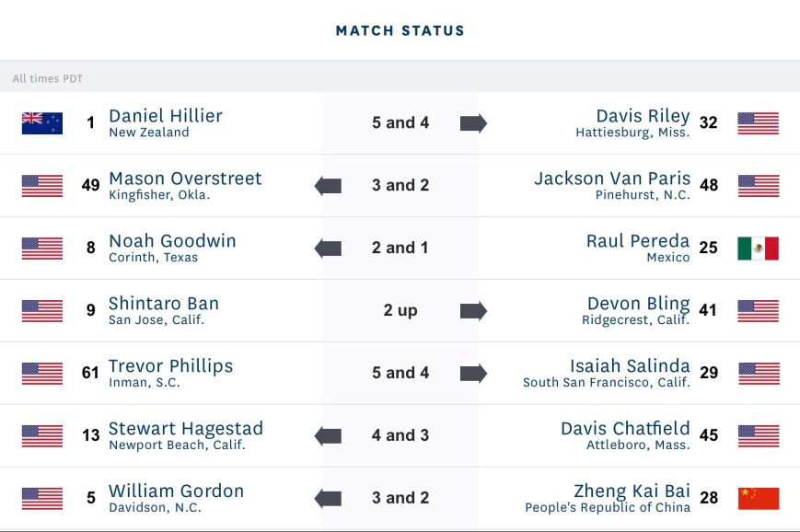Viewport: 800px width, 532px height.
Task: Open Devon Bling's player page
Action: tap(638, 304)
